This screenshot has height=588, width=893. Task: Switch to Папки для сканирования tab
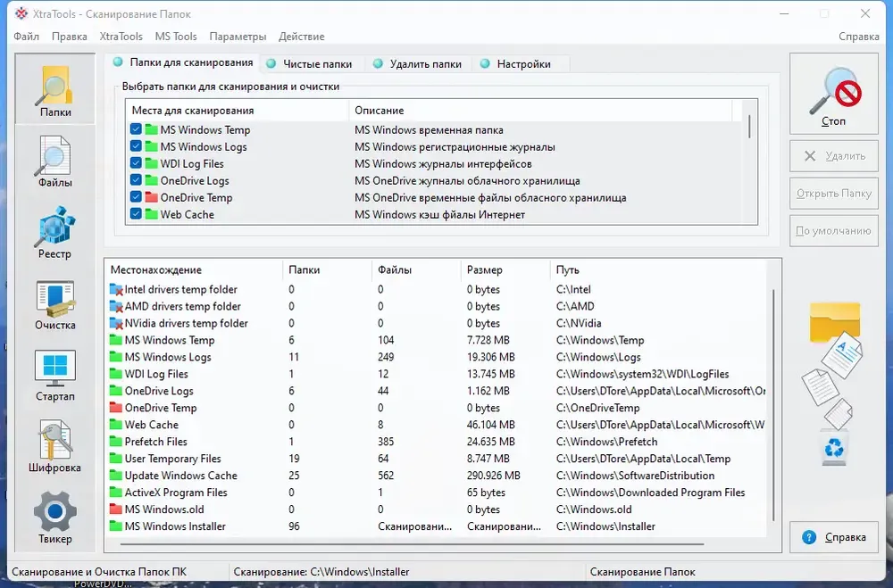(x=183, y=62)
